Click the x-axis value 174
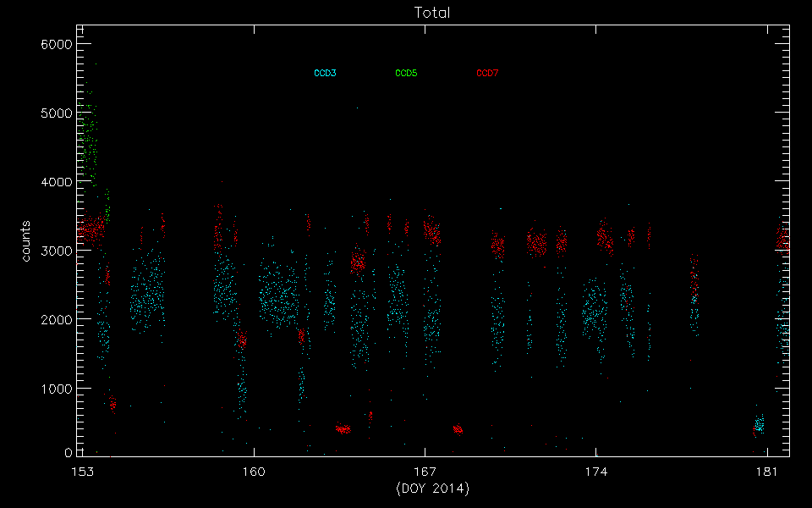The height and width of the screenshot is (508, 812). click(596, 472)
